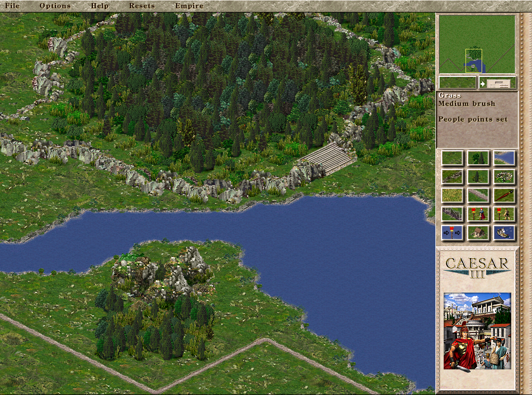Pick the ship fishing point tool

tap(504, 232)
